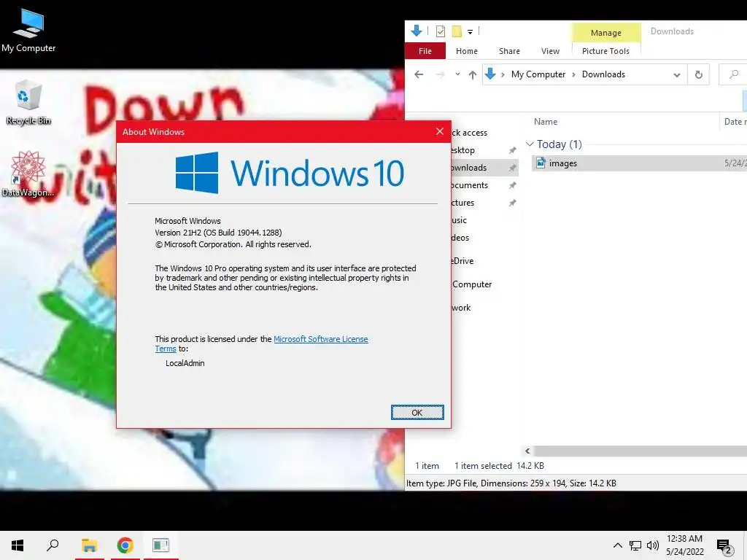Click pin icon next to Desktop
747x560 pixels.
point(512,150)
